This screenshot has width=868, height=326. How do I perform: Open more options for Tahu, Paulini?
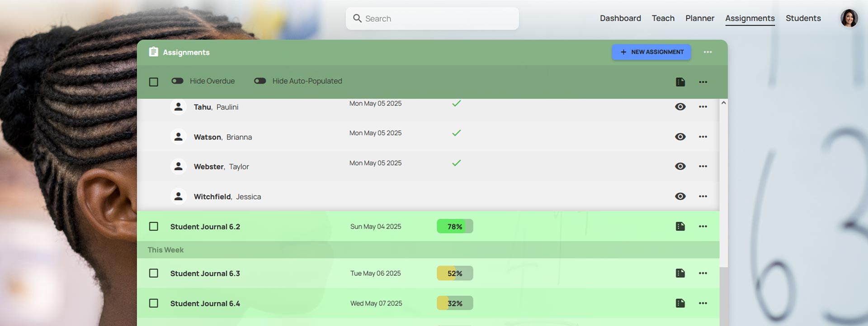[x=703, y=107]
